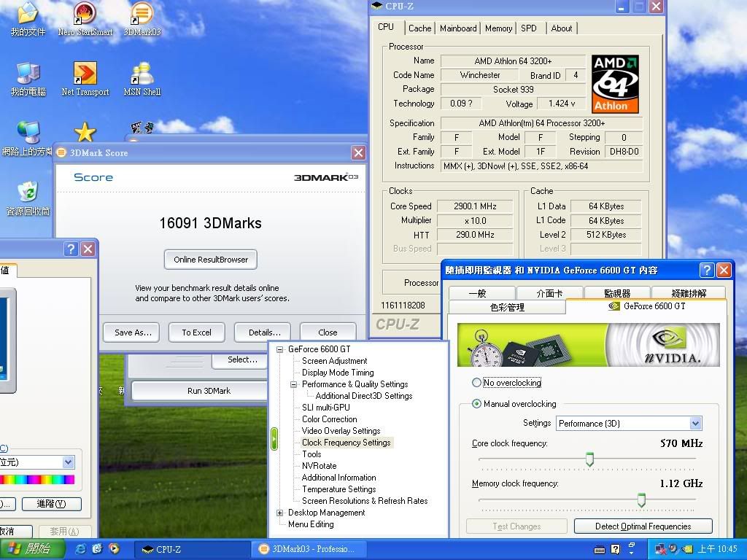This screenshot has width=747, height=560.
Task: Click the Close button in 3DMark Score
Action: [x=328, y=332]
